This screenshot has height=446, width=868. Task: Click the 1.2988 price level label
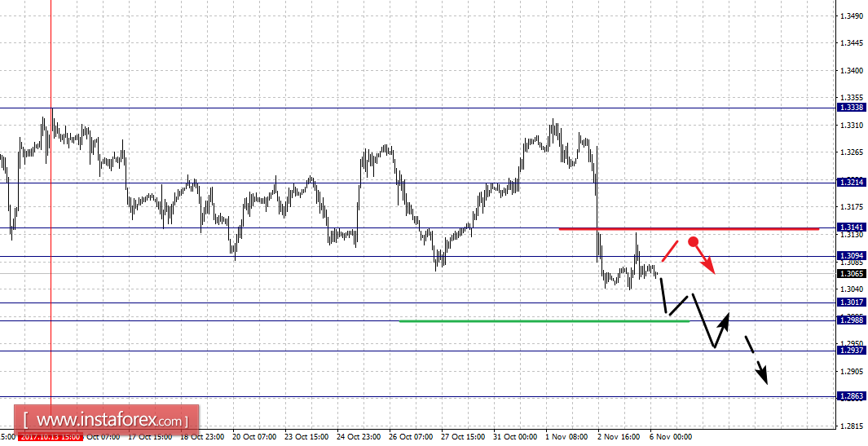(852, 320)
